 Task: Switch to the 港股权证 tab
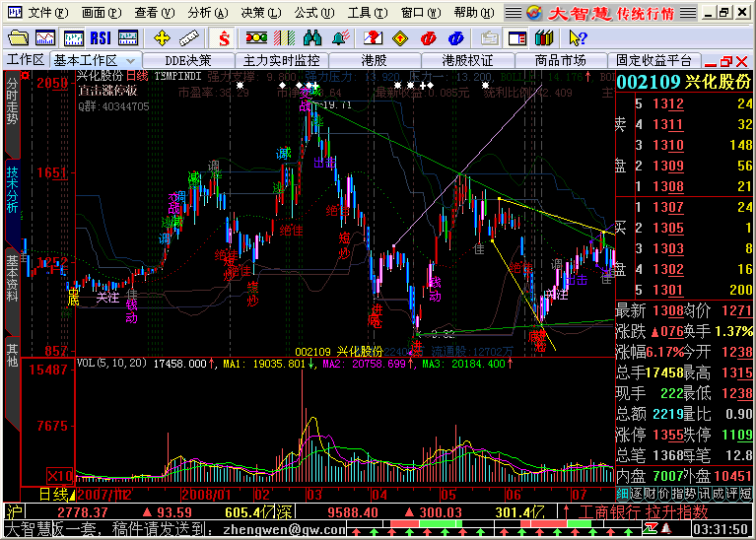(467, 61)
